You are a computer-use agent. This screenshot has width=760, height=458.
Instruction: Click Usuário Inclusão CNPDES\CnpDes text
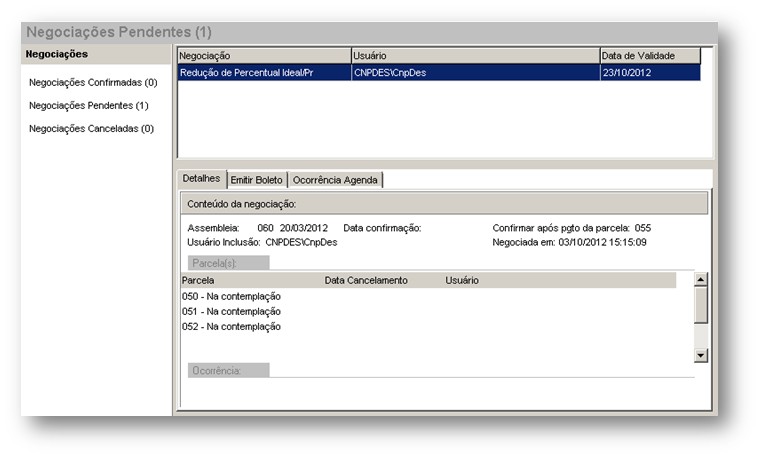(x=262, y=242)
